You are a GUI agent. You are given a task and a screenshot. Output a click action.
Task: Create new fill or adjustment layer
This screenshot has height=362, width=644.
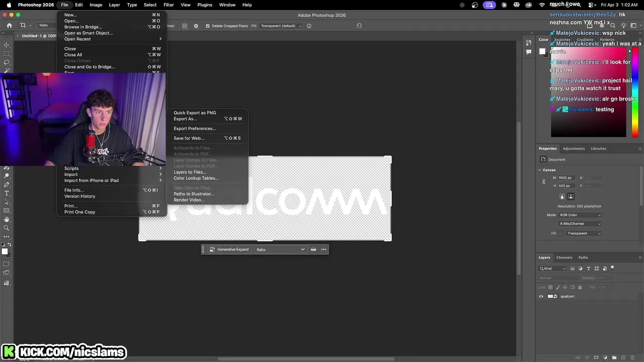pos(605,357)
